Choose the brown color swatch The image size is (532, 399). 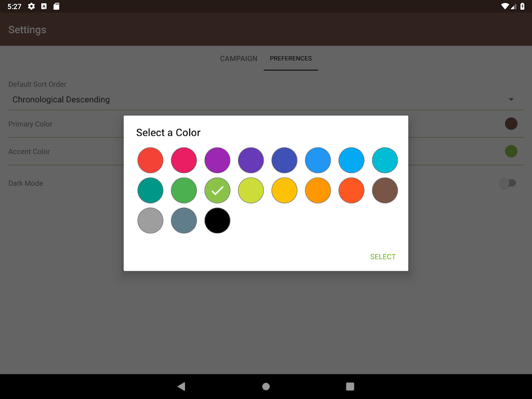pyautogui.click(x=385, y=191)
